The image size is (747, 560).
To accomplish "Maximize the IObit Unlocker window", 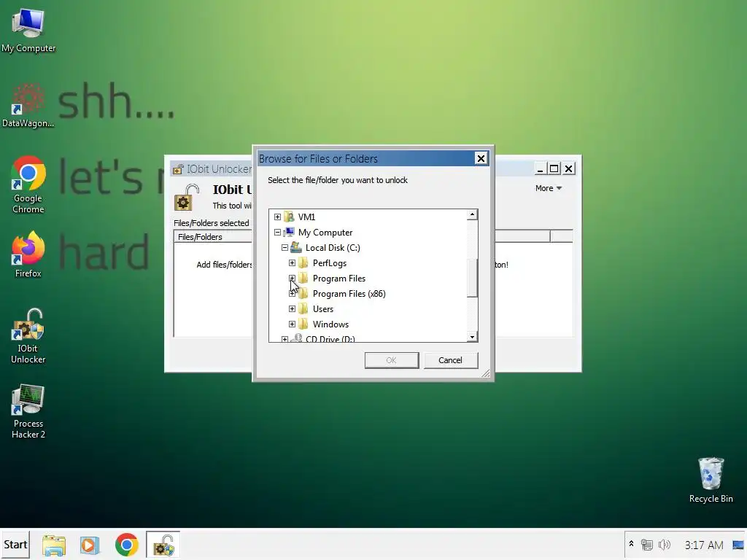I will click(554, 168).
